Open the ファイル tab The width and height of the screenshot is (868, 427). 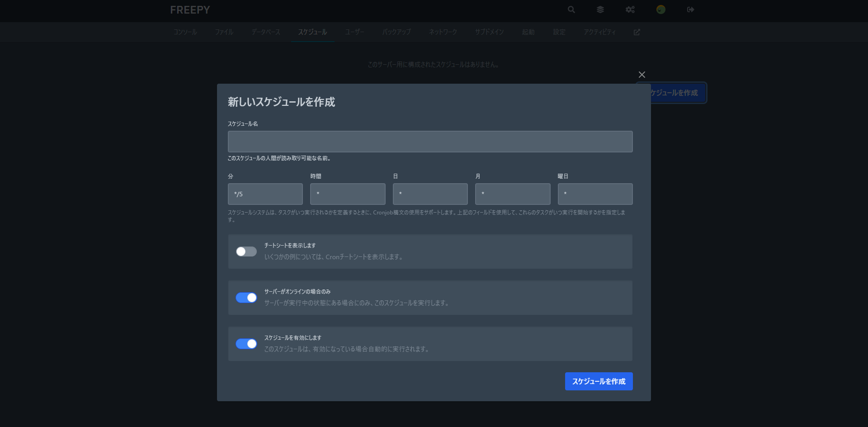click(224, 32)
